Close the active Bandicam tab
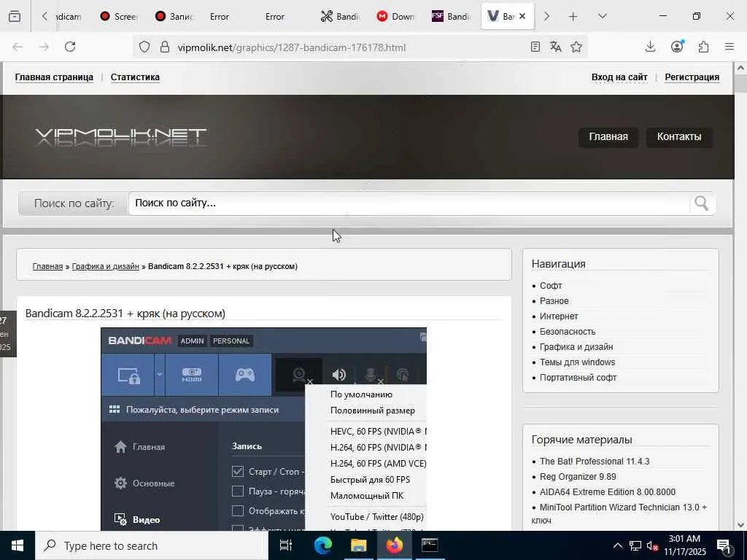747x560 pixels. point(522,16)
